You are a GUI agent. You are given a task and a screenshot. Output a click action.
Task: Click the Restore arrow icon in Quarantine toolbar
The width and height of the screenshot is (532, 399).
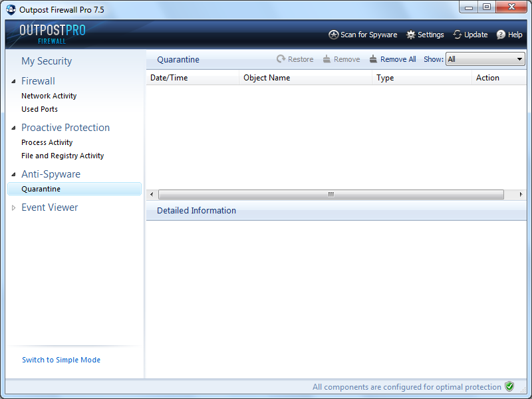pos(281,59)
